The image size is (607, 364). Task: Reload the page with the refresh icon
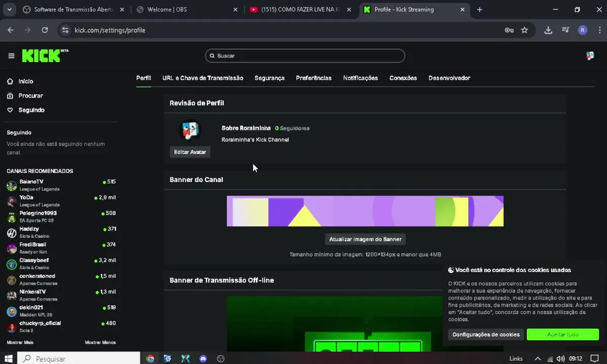tap(45, 30)
